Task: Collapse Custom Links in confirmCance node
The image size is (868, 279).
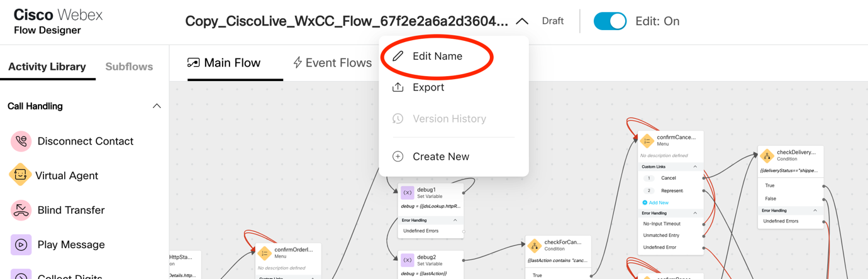Action: [695, 167]
